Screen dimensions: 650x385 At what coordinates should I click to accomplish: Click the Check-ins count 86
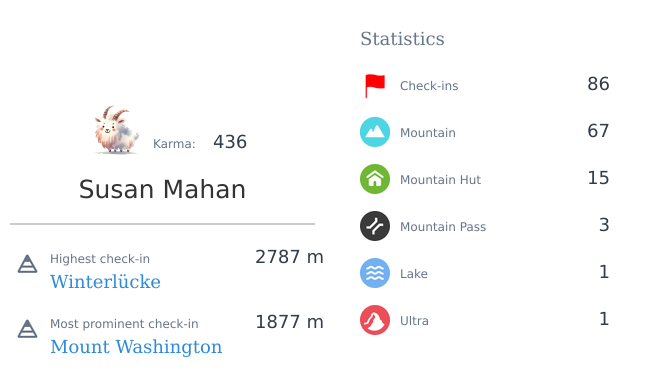point(598,84)
